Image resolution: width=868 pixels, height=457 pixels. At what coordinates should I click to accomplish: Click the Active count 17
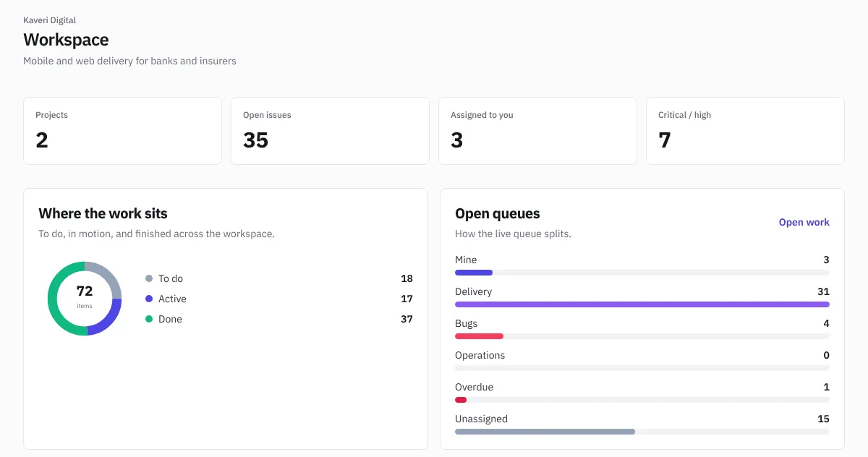click(x=407, y=299)
